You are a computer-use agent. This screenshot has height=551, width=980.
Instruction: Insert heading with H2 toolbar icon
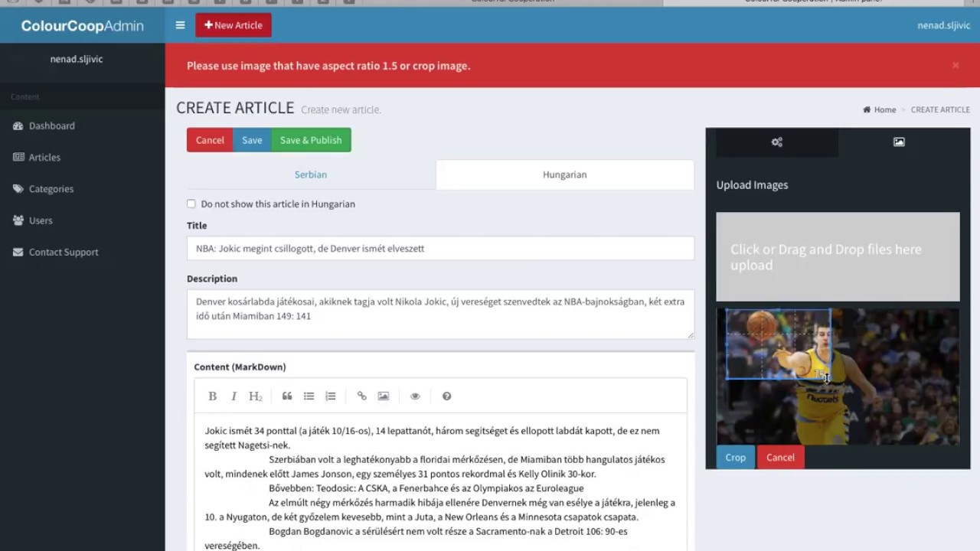click(x=256, y=396)
